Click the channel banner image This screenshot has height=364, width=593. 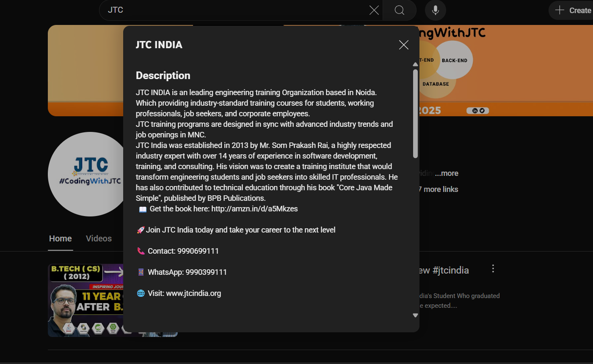(506, 71)
